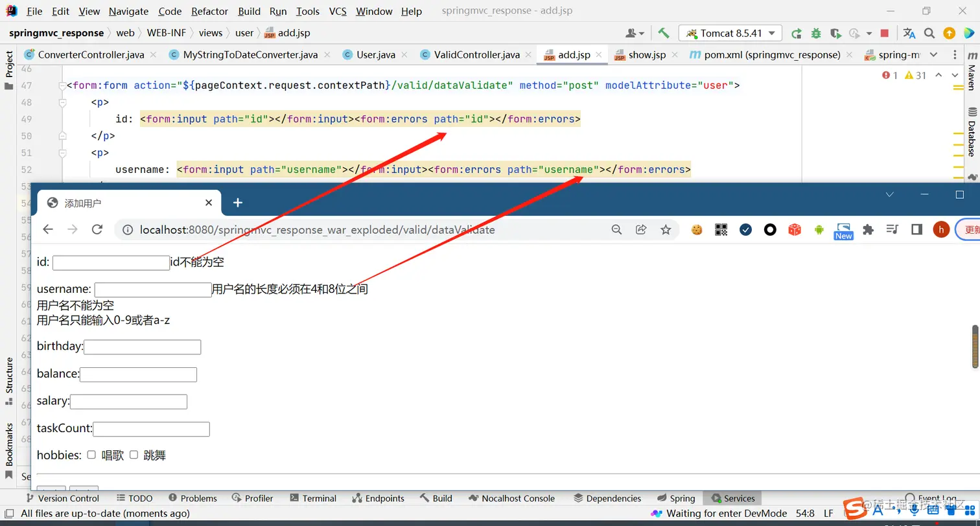Run Tomcat with coverage shield icon

(835, 33)
